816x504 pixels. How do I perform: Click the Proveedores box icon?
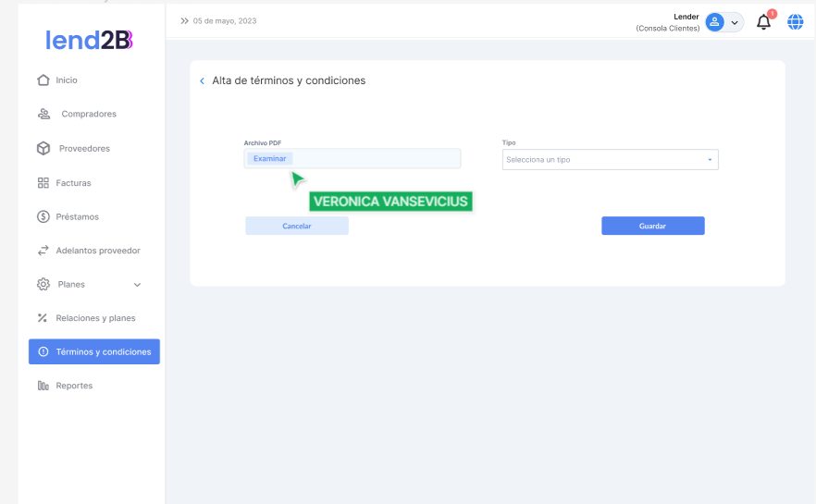(x=43, y=148)
